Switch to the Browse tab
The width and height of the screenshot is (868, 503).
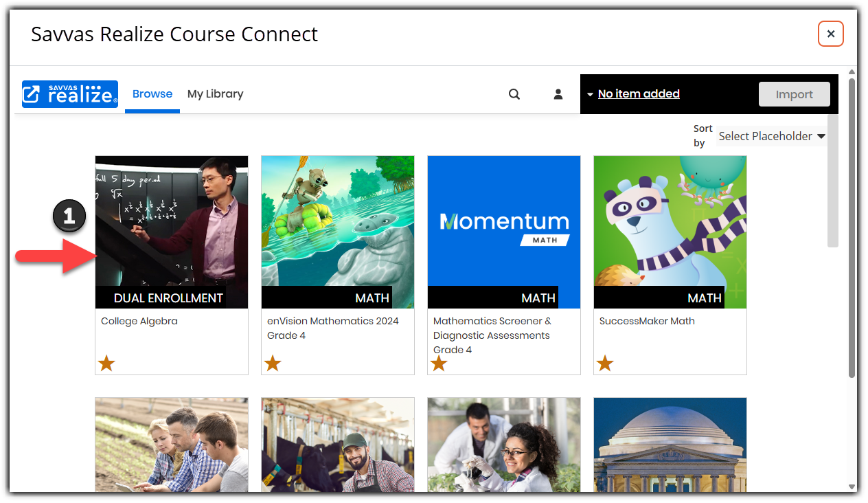click(x=152, y=94)
